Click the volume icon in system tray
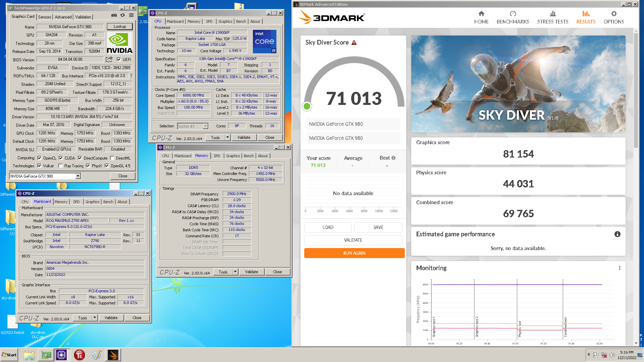This screenshot has width=644, height=362. click(x=612, y=355)
